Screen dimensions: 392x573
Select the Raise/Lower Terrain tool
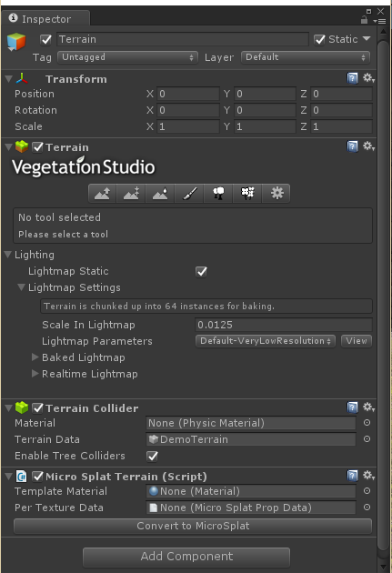pyautogui.click(x=102, y=193)
